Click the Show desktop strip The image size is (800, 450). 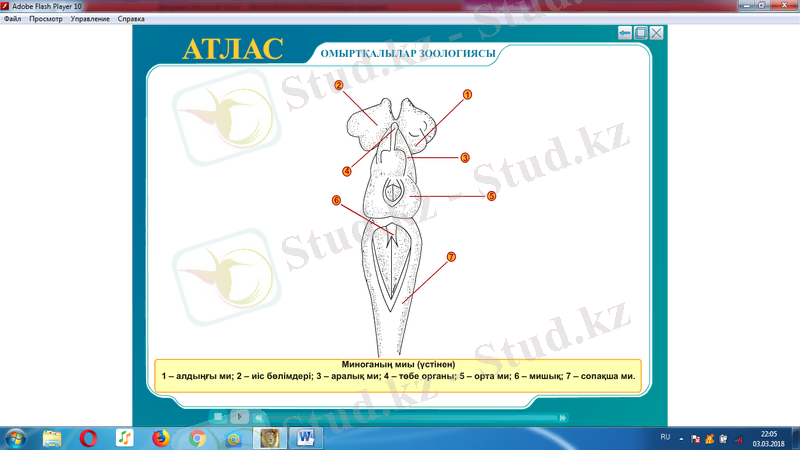tap(796, 439)
